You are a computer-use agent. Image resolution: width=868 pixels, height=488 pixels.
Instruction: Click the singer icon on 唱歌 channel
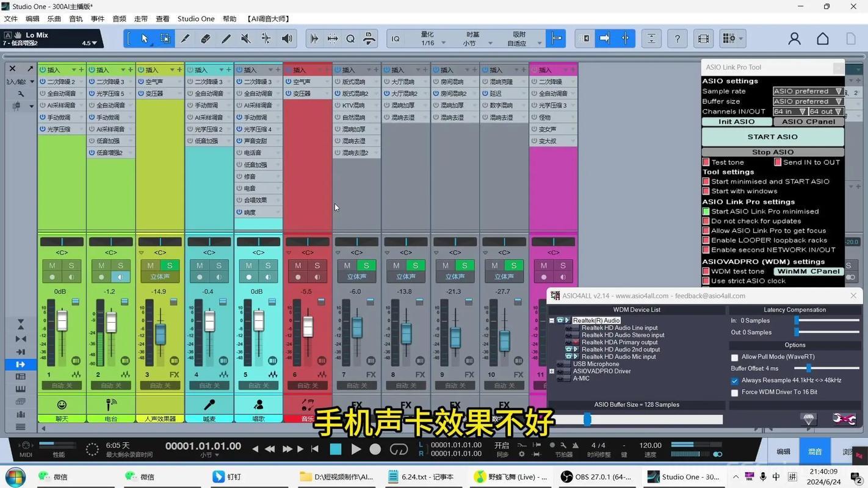(x=258, y=404)
